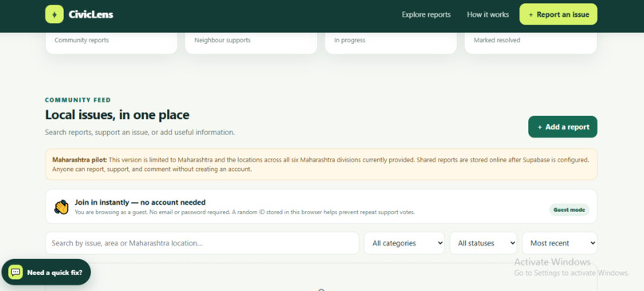Click the Join in instantly heading
This screenshot has width=644, height=291.
[x=140, y=202]
